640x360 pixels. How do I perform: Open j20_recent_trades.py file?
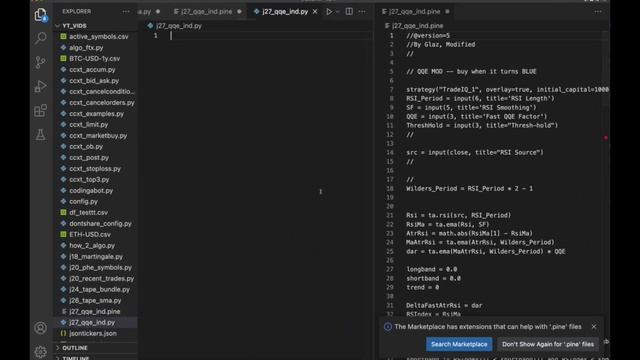(x=102, y=278)
